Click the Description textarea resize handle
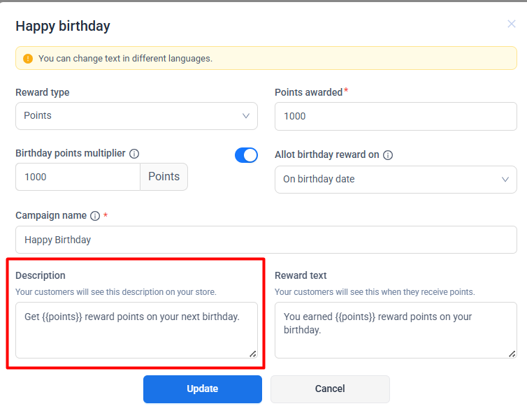Viewport: 527px width, 420px height. point(252,354)
